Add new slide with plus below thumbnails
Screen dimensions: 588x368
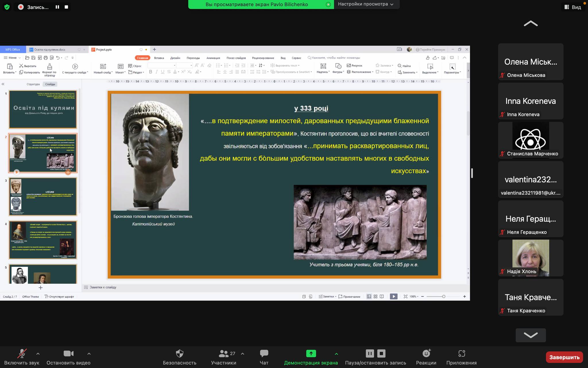click(x=40, y=287)
